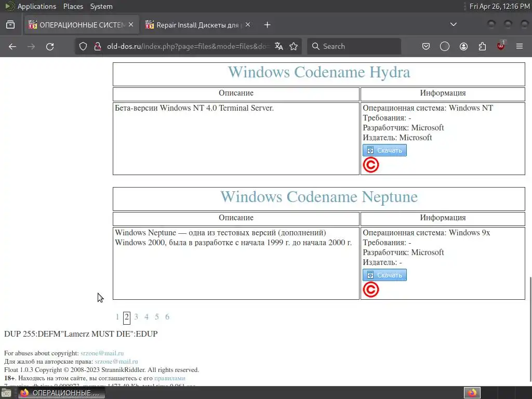Click text Бета-версии Windows NT 4.0 Terminal Server
Viewport: 532px width, 399px height.
coord(194,108)
